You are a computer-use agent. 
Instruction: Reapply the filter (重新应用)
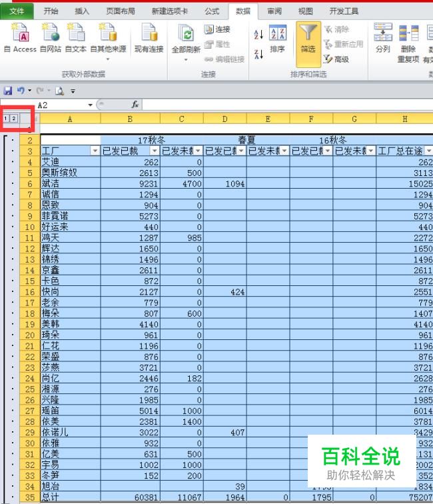pos(343,44)
